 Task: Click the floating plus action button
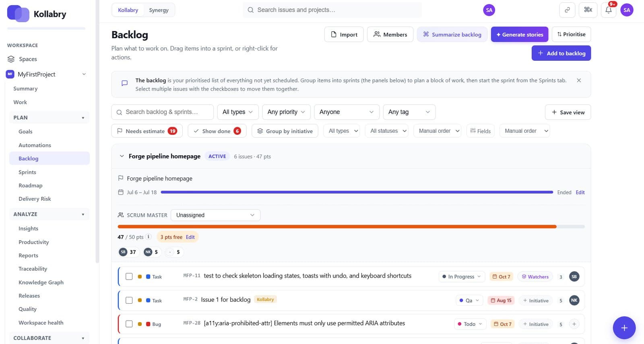pyautogui.click(x=624, y=328)
